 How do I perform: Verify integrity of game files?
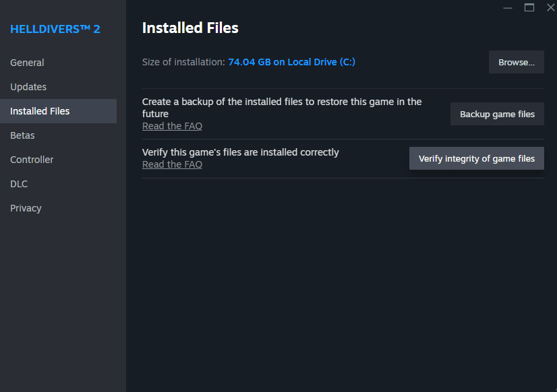(x=476, y=158)
